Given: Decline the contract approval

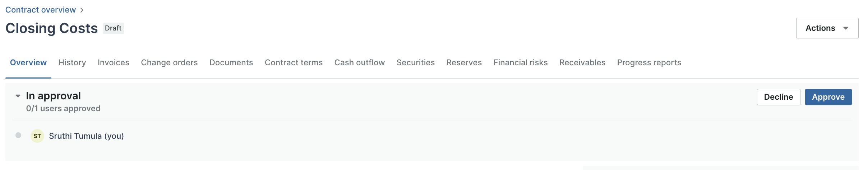Looking at the screenshot, I should click(779, 97).
